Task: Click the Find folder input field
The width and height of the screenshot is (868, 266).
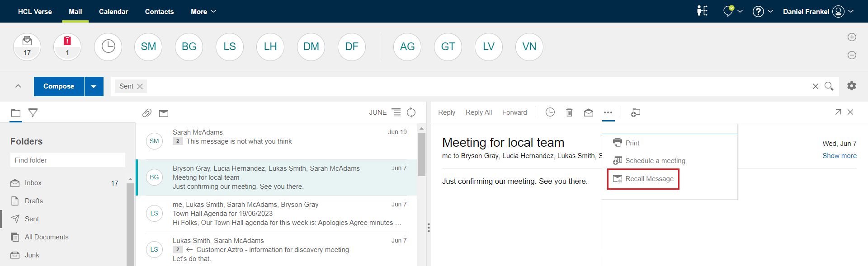Action: click(68, 160)
